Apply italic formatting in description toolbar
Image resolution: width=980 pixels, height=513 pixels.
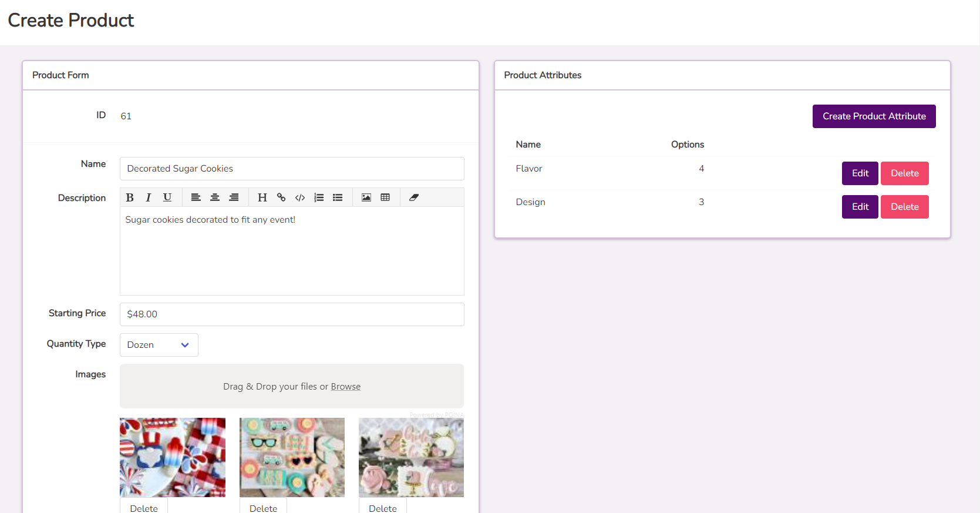point(149,197)
